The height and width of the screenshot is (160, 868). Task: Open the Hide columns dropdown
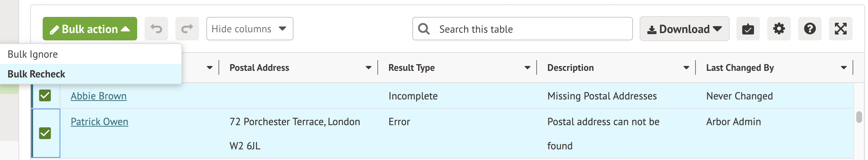249,29
